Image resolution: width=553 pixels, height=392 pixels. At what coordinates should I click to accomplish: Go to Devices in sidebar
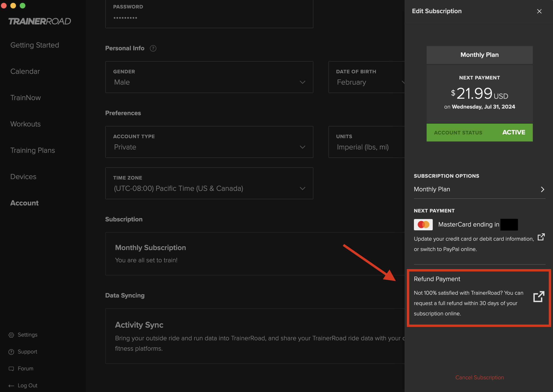point(23,177)
